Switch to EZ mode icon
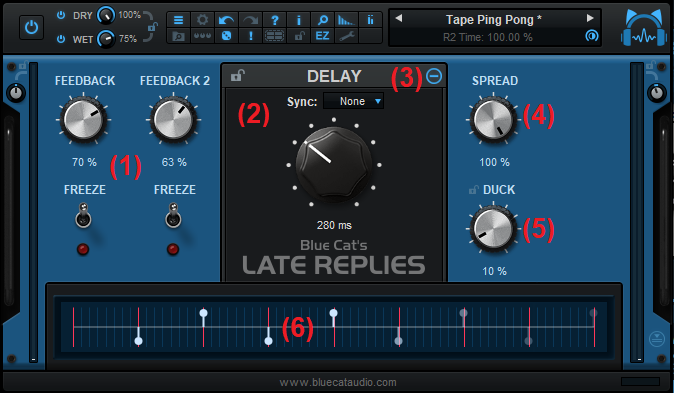 pos(322,36)
